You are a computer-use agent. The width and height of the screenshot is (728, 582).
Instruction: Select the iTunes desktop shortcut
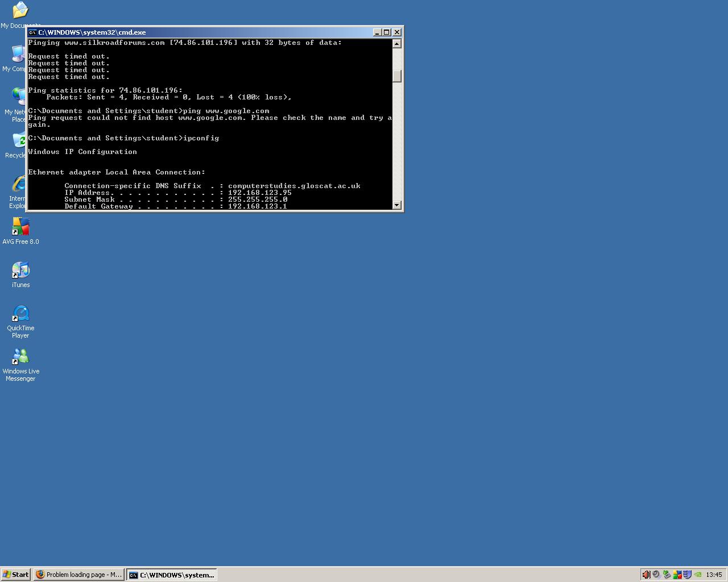click(x=20, y=275)
